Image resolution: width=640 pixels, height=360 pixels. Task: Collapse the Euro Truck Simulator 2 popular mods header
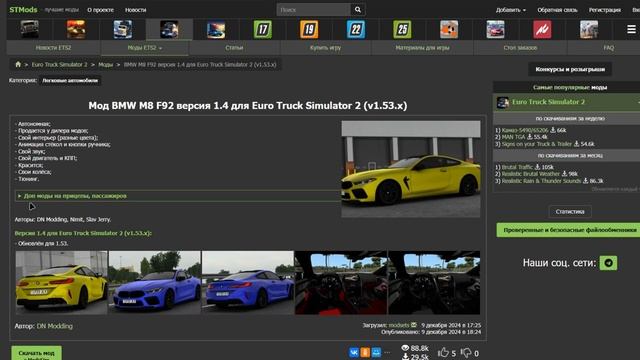(x=567, y=102)
